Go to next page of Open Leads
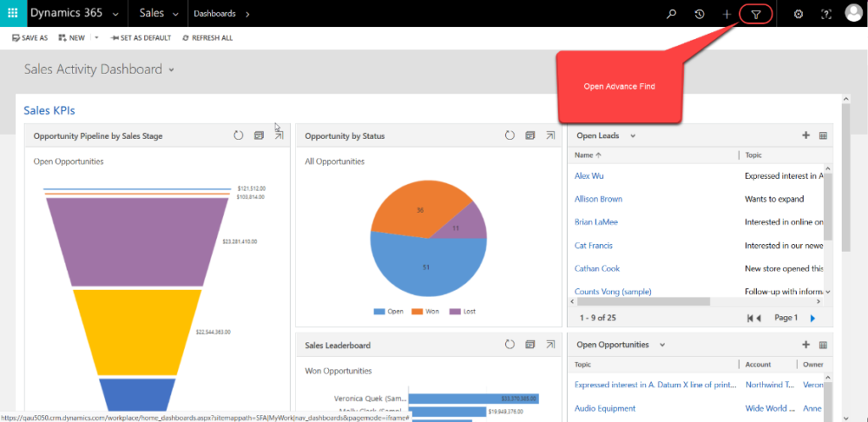 pos(813,318)
